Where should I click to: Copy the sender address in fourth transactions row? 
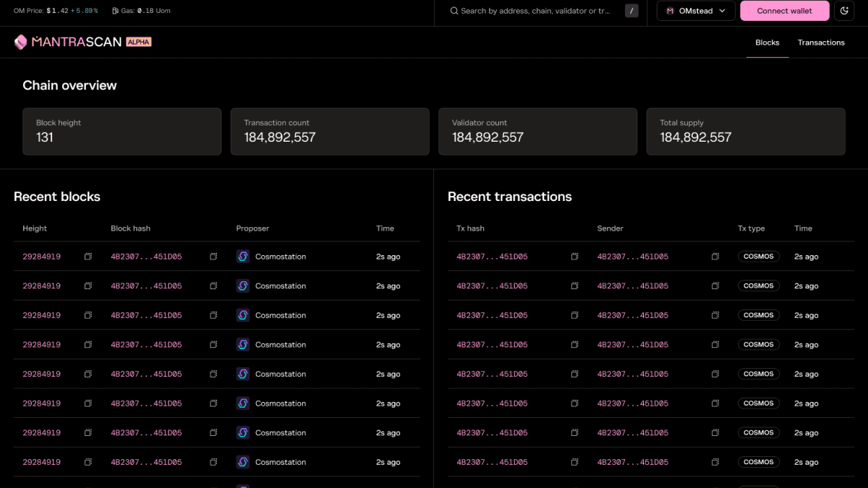[715, 345]
